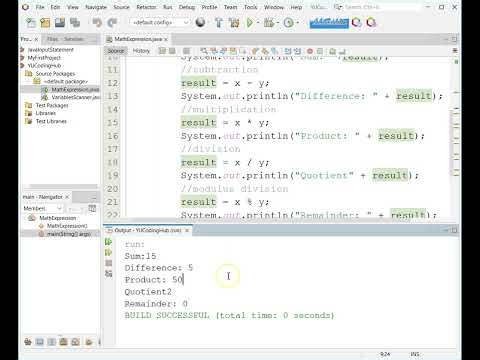
Task: Close the Output YUCodingHub tab
Action: (x=187, y=230)
